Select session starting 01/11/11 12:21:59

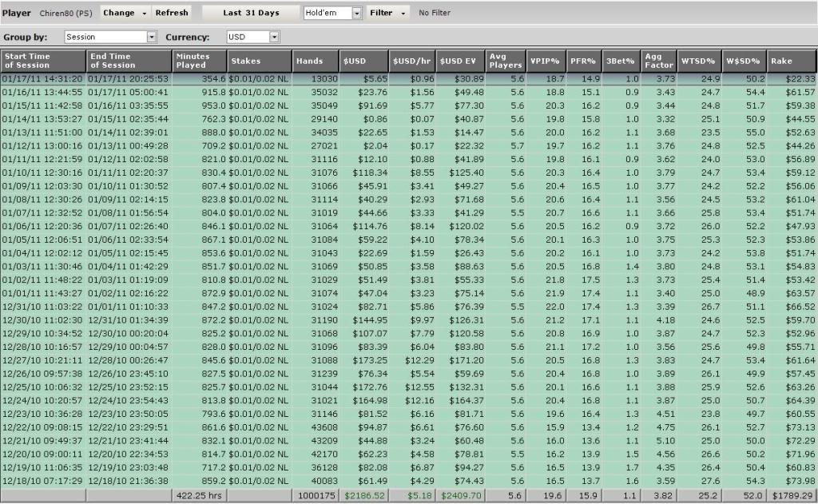tap(408, 159)
